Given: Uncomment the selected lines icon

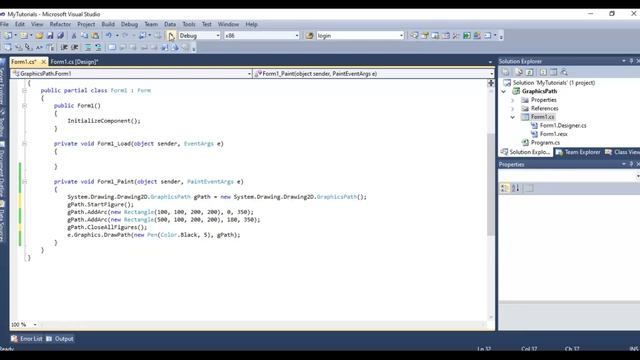Looking at the screenshot, I should (98, 47).
